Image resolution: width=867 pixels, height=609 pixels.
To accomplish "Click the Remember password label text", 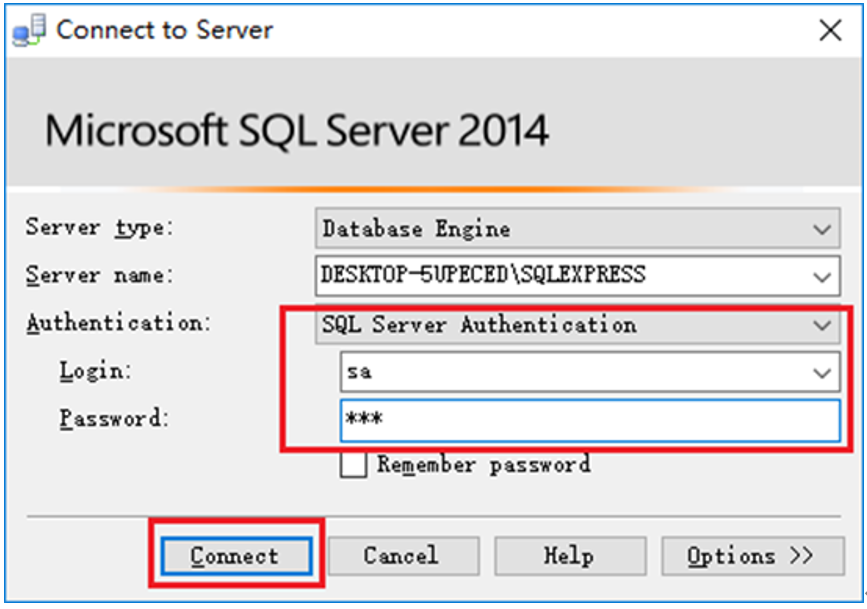I will (x=484, y=465).
